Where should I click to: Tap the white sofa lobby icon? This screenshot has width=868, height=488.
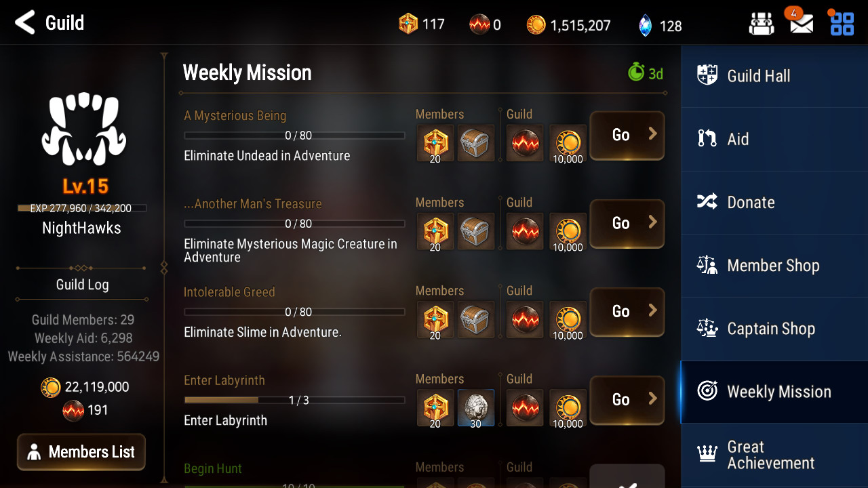(x=762, y=24)
